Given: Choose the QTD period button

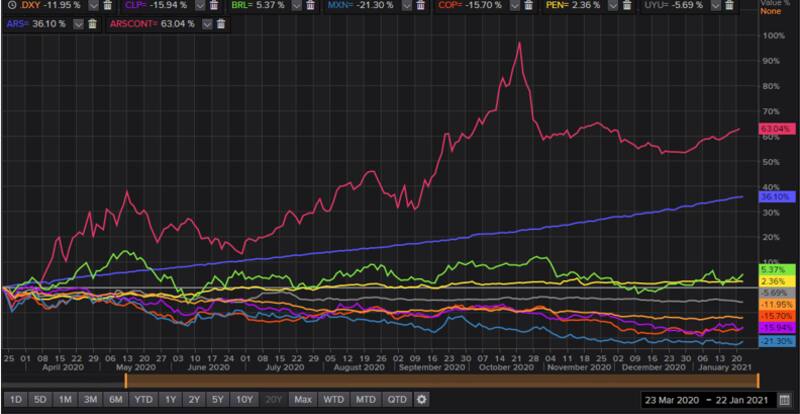Looking at the screenshot, I should point(396,399).
